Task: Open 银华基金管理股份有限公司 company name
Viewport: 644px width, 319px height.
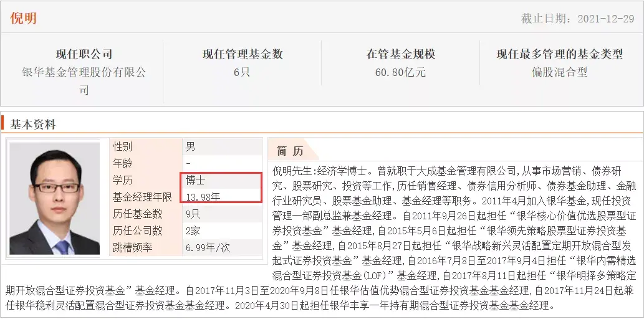Action: pyautogui.click(x=84, y=81)
